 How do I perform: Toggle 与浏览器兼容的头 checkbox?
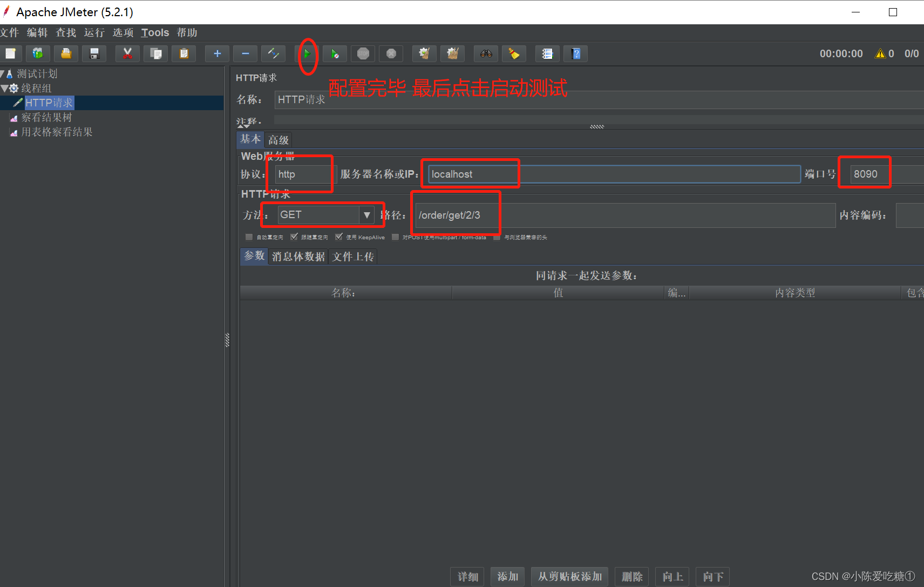point(497,237)
